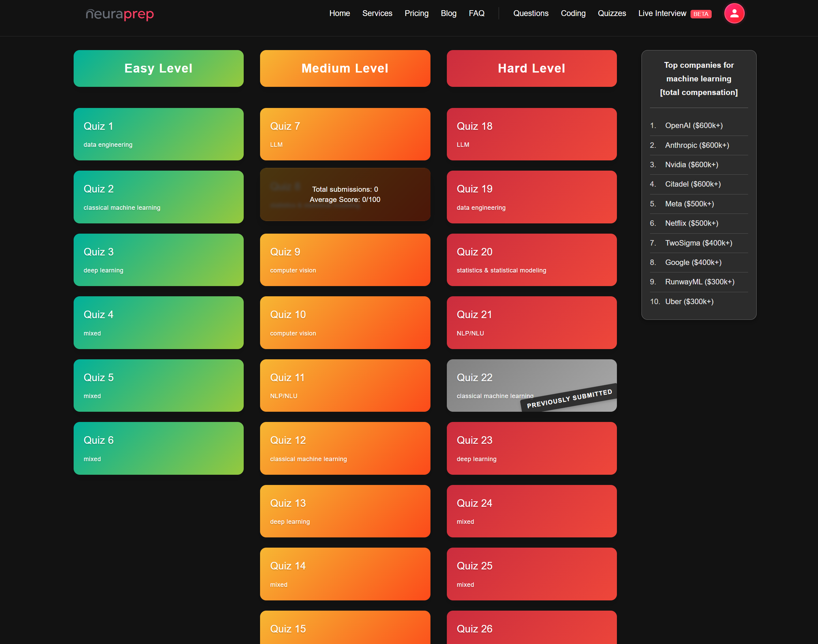Click the user profile avatar icon
This screenshot has width=818, height=644.
(734, 14)
